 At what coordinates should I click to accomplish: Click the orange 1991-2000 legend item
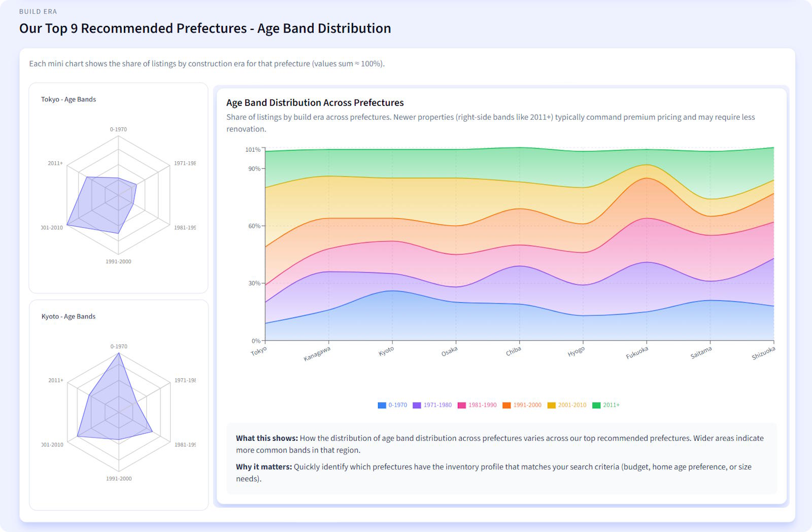pos(522,405)
